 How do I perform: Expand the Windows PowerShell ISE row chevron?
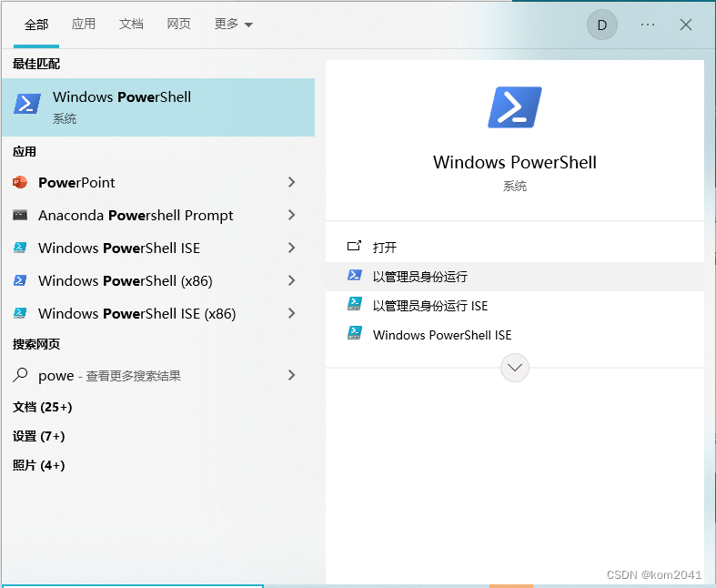click(292, 248)
